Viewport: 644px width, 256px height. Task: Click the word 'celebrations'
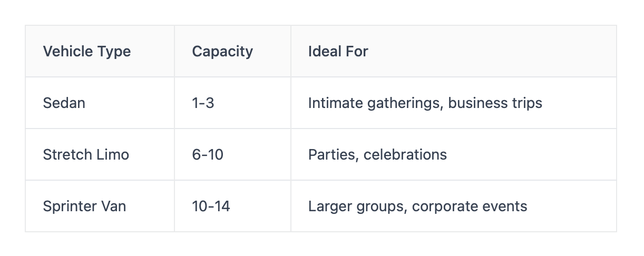pyautogui.click(x=405, y=154)
